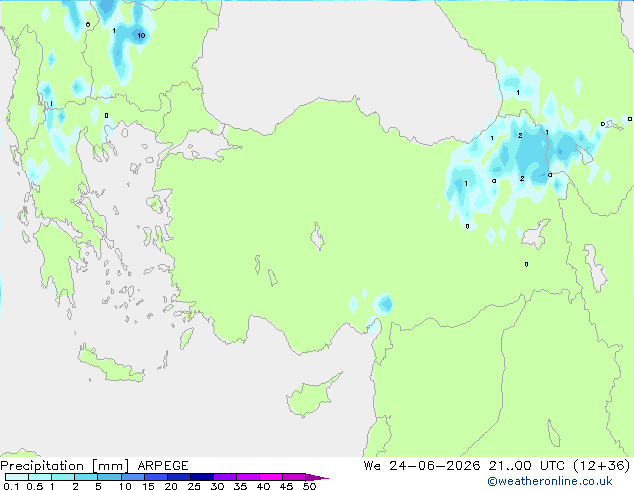This screenshot has width=634, height=490.
Task: Click the '10' precipitation value on the map
Action: pyautogui.click(x=141, y=36)
